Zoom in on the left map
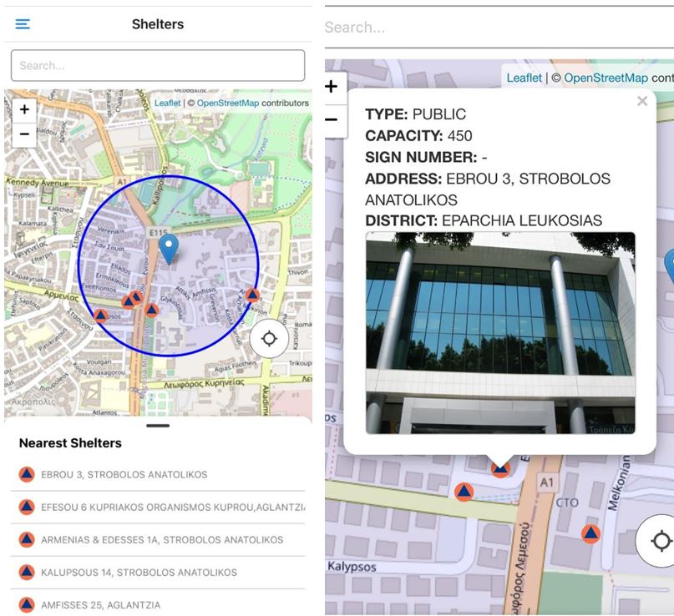Viewport: 674px width, 616px height. [x=24, y=109]
